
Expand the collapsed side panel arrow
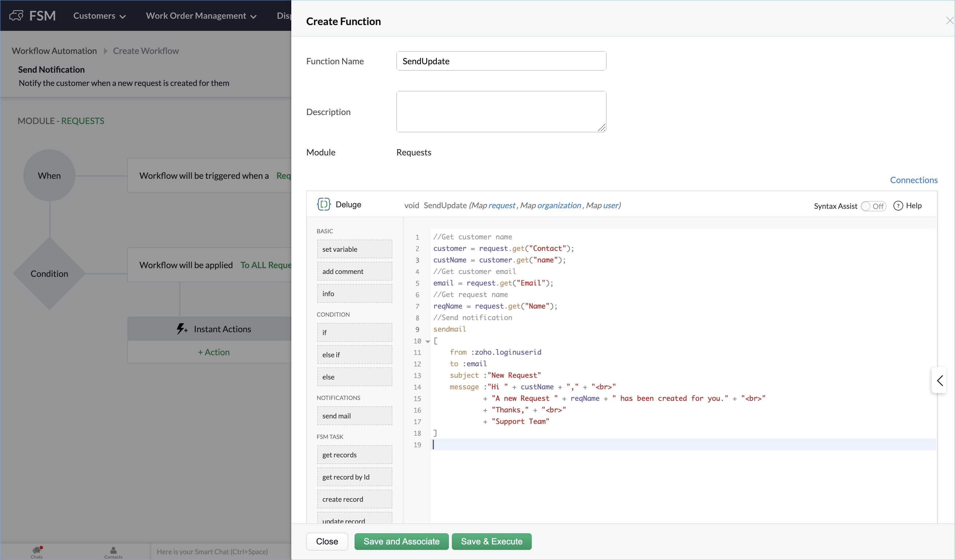[x=939, y=380]
